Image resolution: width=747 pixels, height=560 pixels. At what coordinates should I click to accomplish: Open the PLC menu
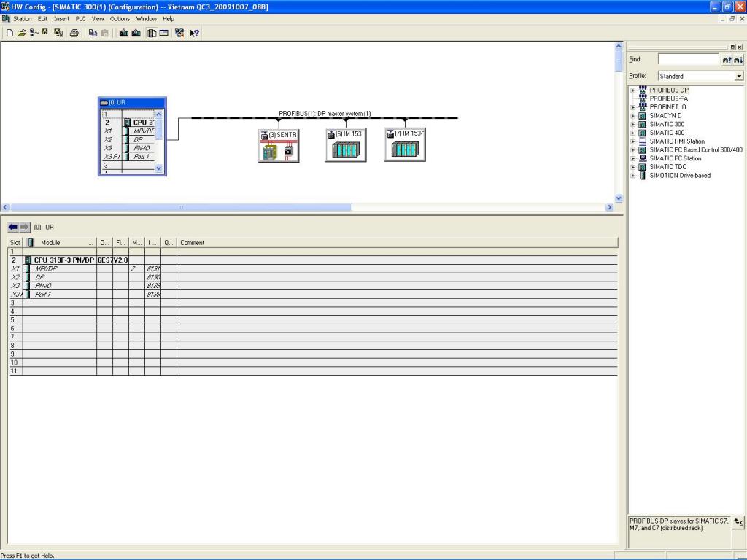80,18
